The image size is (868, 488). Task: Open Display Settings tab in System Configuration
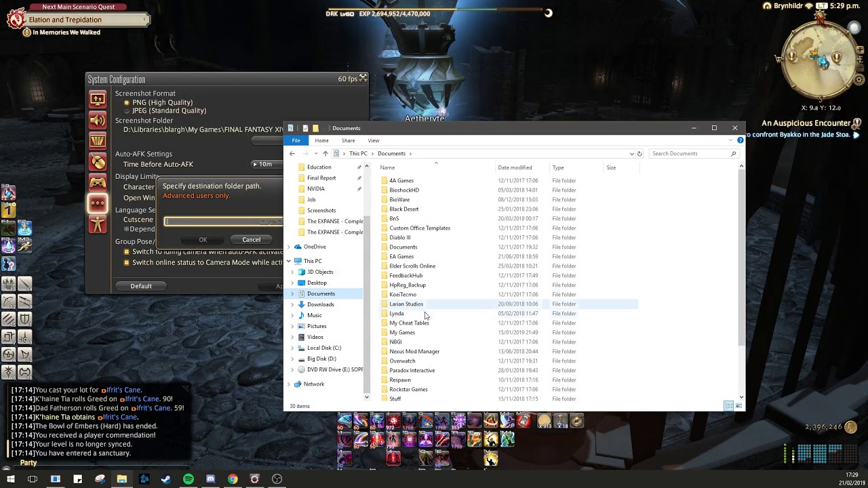(98, 100)
